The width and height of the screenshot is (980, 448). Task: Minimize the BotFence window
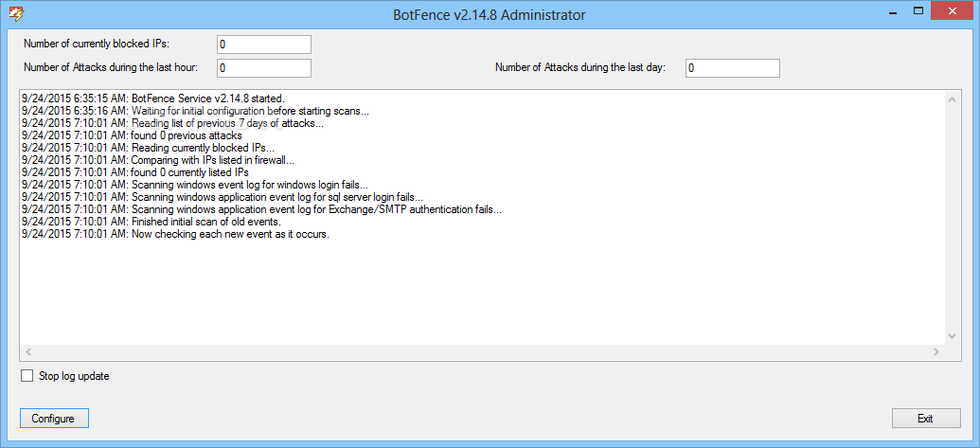pyautogui.click(x=891, y=10)
